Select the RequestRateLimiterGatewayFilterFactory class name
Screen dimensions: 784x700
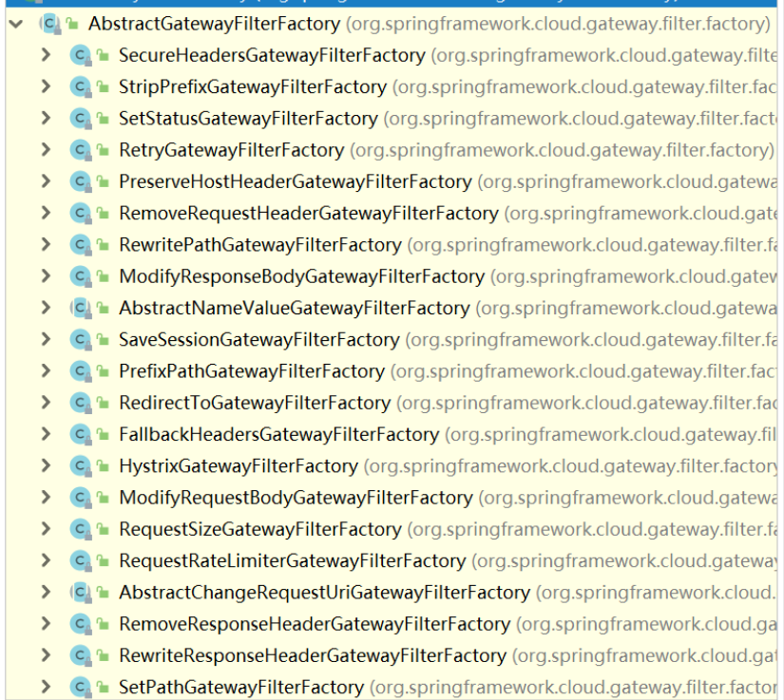click(293, 560)
